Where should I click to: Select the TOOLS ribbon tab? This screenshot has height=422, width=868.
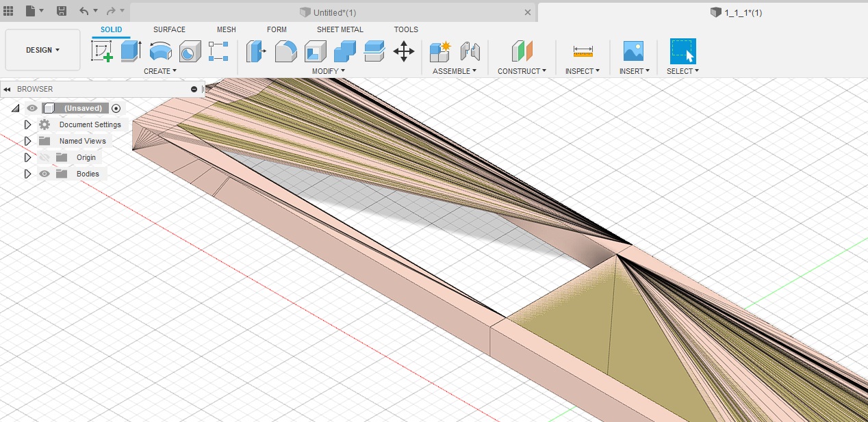tap(406, 29)
